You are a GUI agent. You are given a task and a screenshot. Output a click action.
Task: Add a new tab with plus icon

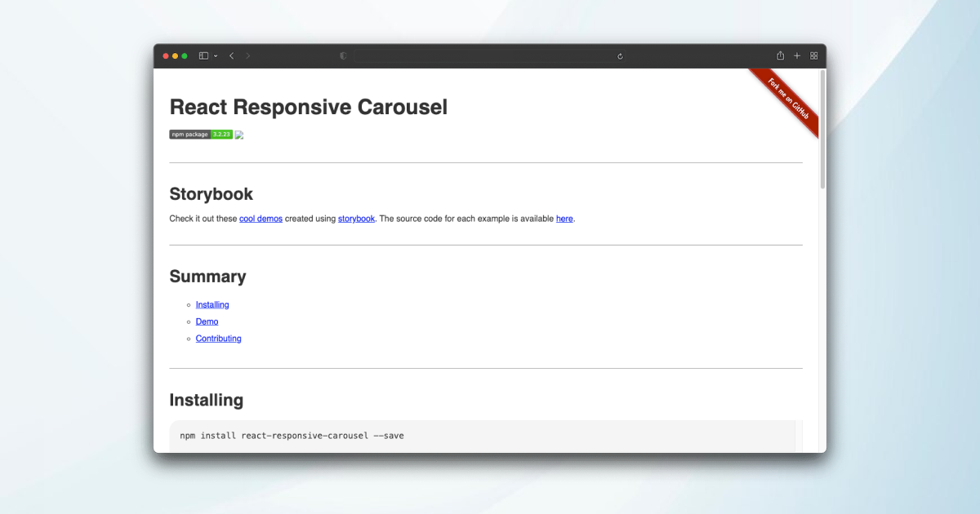coord(797,55)
